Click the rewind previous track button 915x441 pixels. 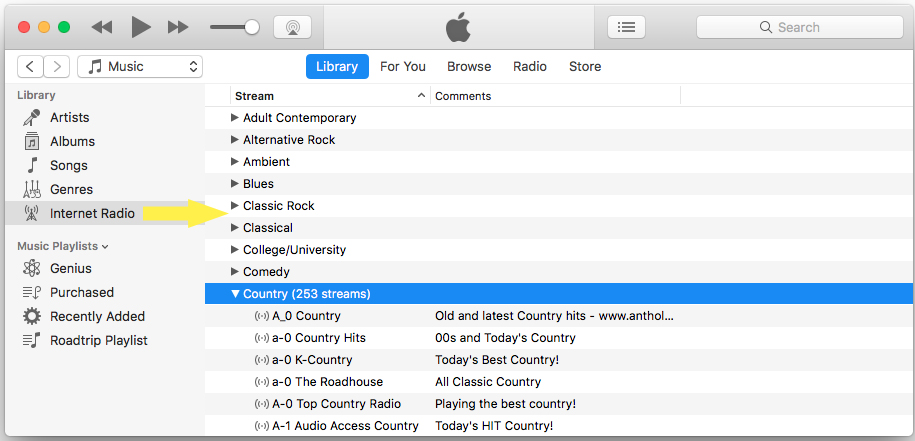tap(102, 27)
